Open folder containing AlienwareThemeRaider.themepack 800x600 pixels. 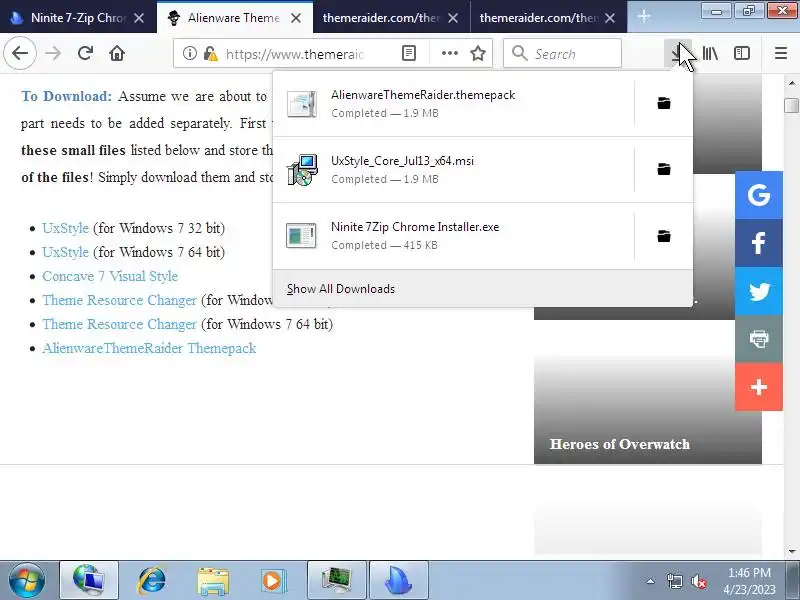[x=664, y=104]
